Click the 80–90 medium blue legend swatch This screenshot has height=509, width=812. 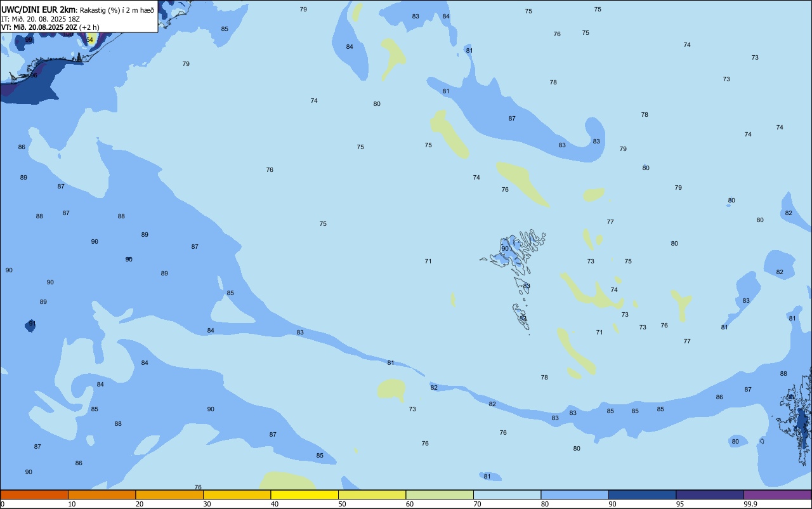pyautogui.click(x=575, y=494)
